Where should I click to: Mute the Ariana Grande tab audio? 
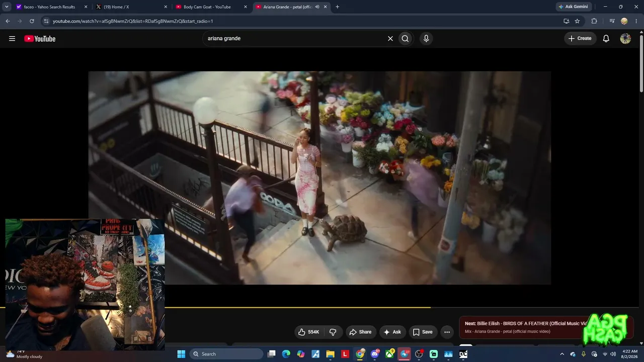[317, 7]
